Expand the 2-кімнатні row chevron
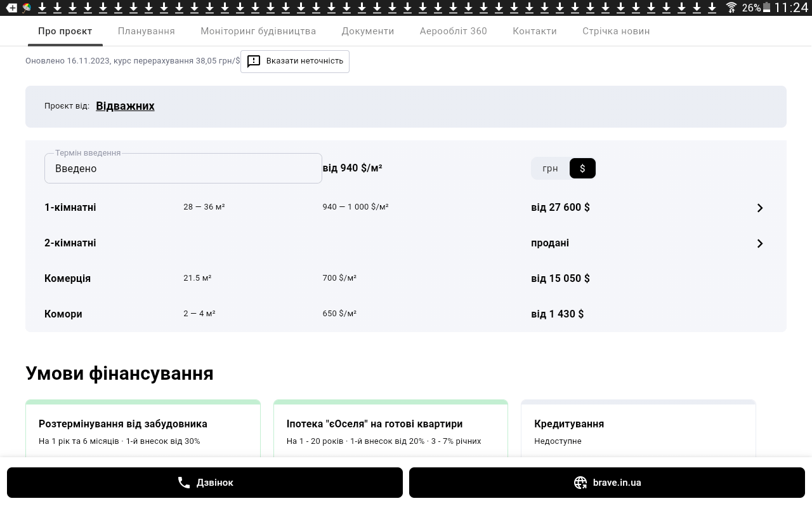812x508 pixels. coord(759,243)
